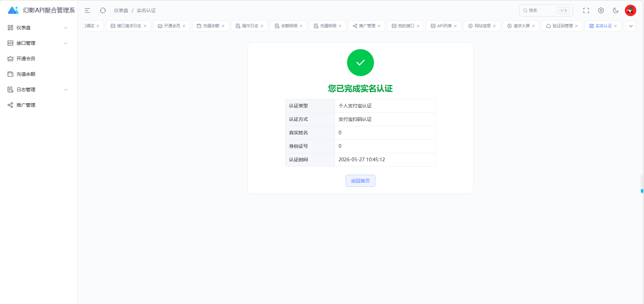The image size is (644, 304).
Task: Click the 仪表盘 breadcrumb link
Action: [x=121, y=10]
